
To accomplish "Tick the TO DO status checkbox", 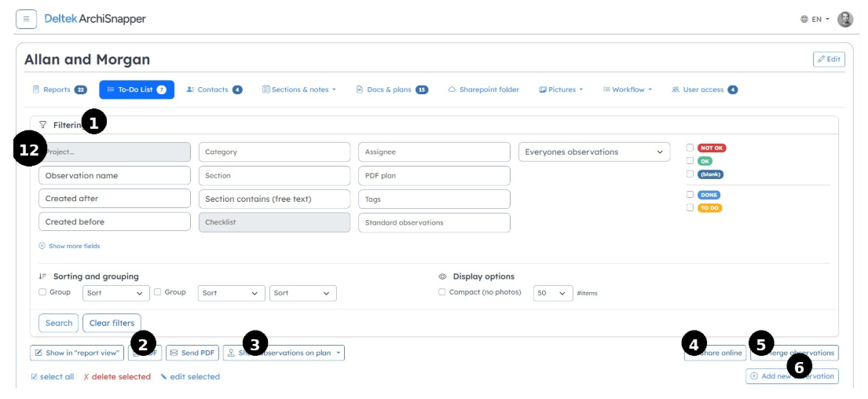I will pyautogui.click(x=690, y=207).
